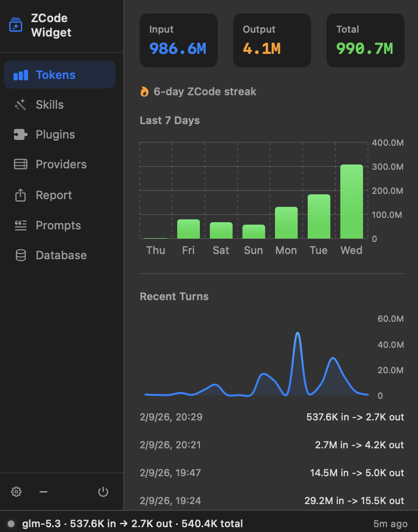Click the 4.1M output value
418x532 pixels.
262,49
